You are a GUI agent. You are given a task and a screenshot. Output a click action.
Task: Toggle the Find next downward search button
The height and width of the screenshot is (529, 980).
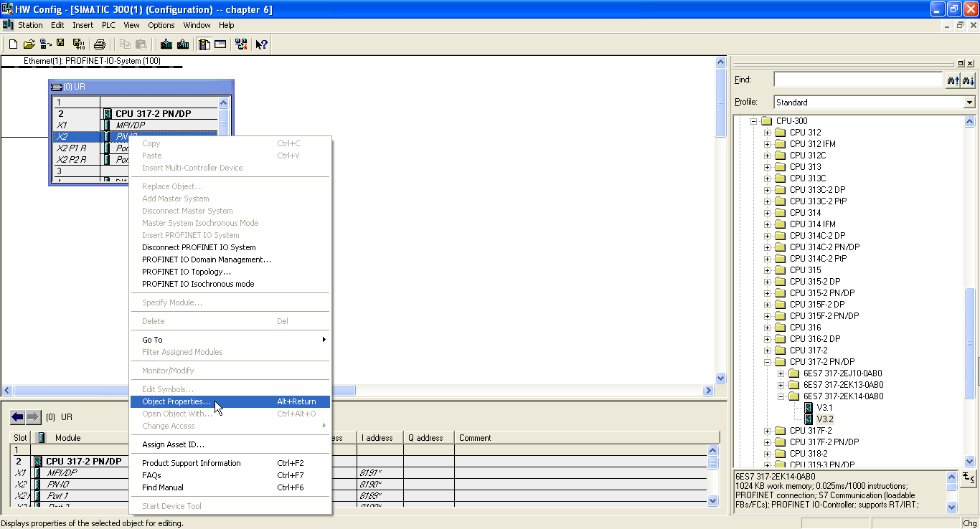968,80
